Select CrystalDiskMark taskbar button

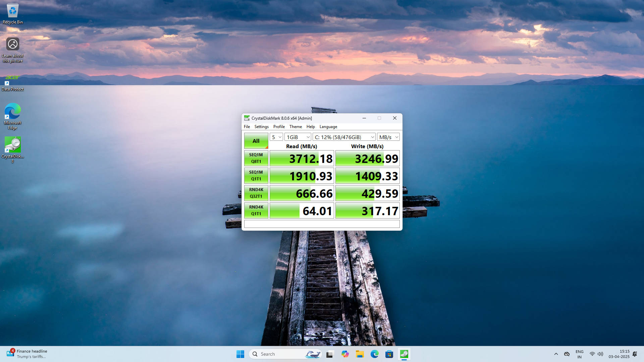pyautogui.click(x=404, y=354)
